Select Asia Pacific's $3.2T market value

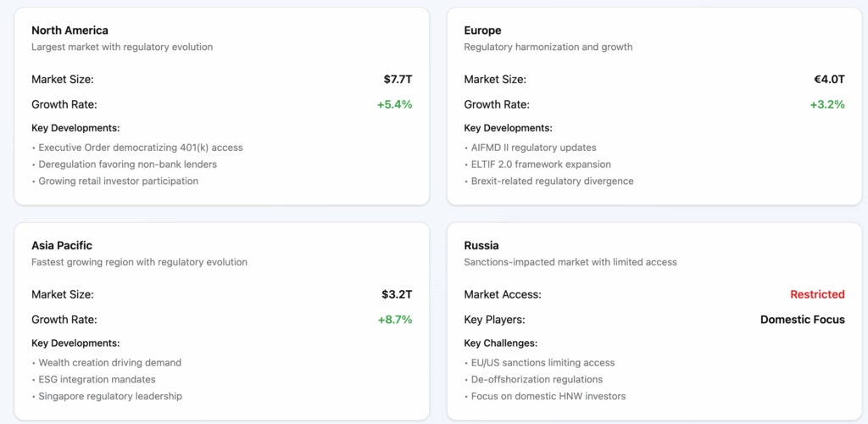(x=397, y=294)
